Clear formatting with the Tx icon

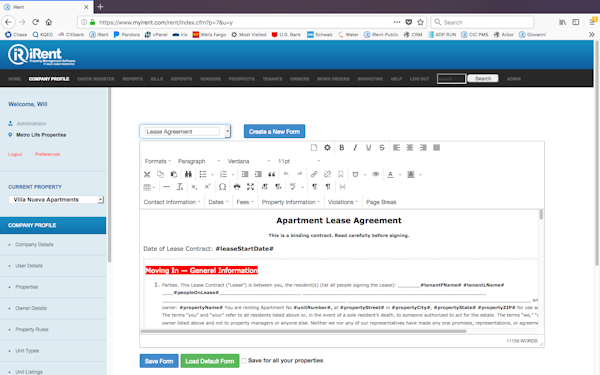pyautogui.click(x=180, y=187)
